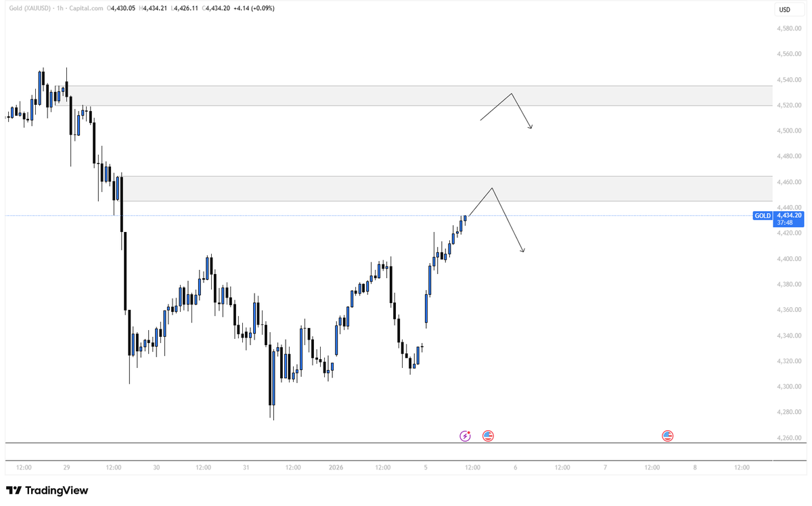This screenshot has width=812, height=506.
Task: Open the US flag event beside the lightning icon
Action: pyautogui.click(x=488, y=436)
